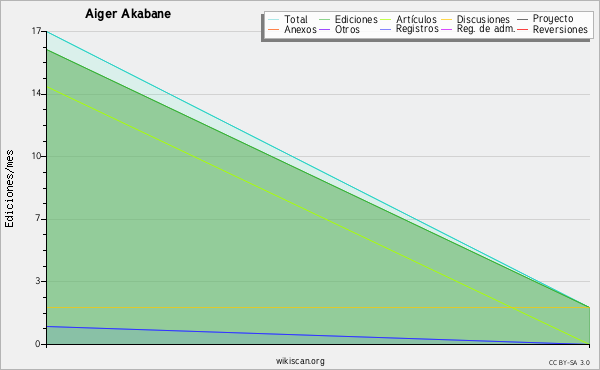Screen dimensions: 600x370
Task: Click the 17 value on y-axis
Action: click(x=36, y=31)
